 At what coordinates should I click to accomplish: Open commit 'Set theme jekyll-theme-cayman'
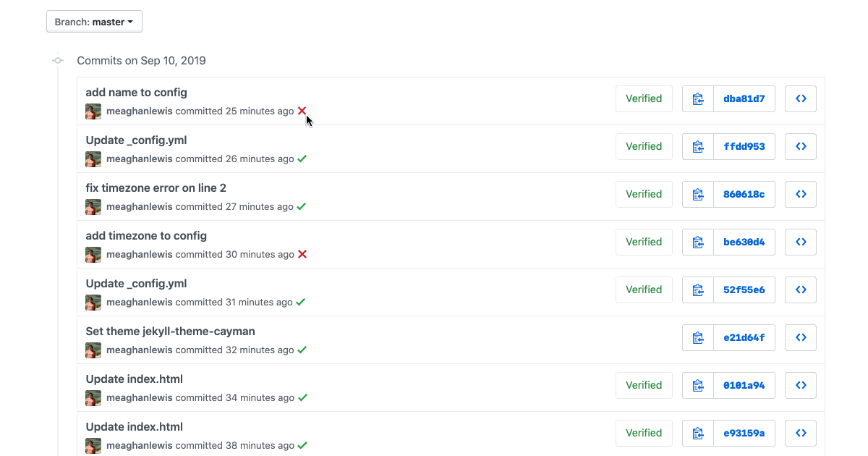(170, 331)
